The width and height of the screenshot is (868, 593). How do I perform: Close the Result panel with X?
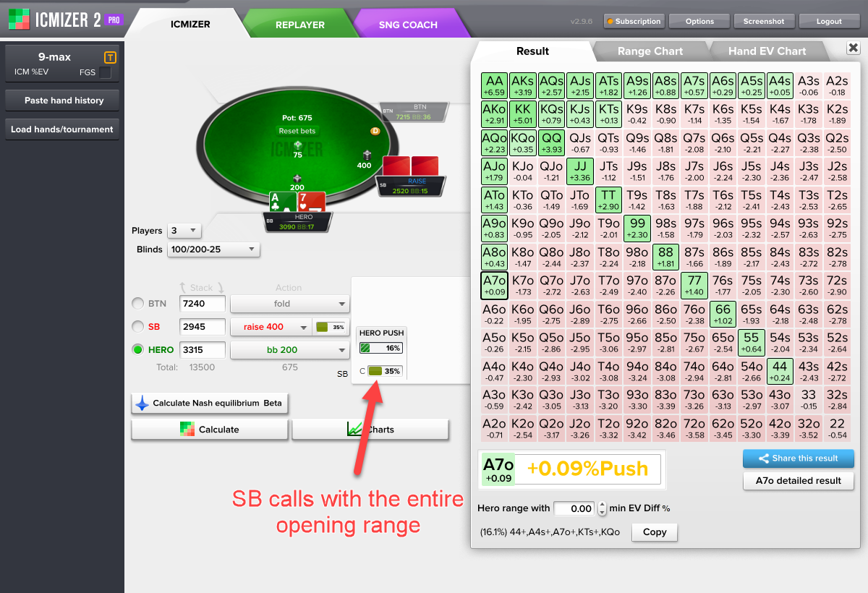click(x=852, y=48)
